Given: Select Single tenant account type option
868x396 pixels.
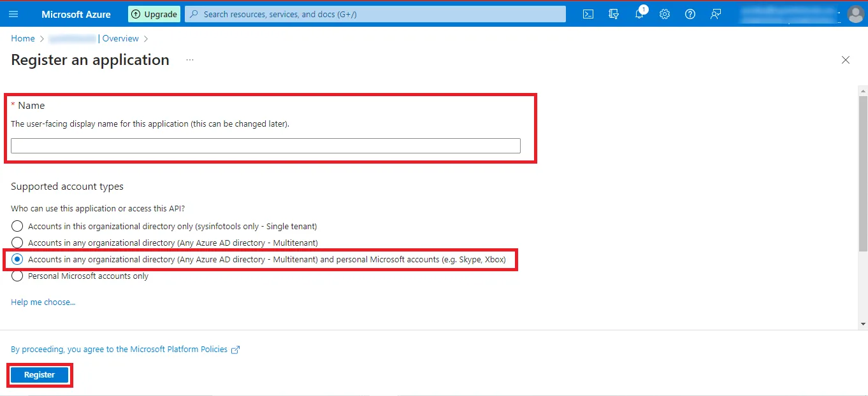Looking at the screenshot, I should coord(17,226).
